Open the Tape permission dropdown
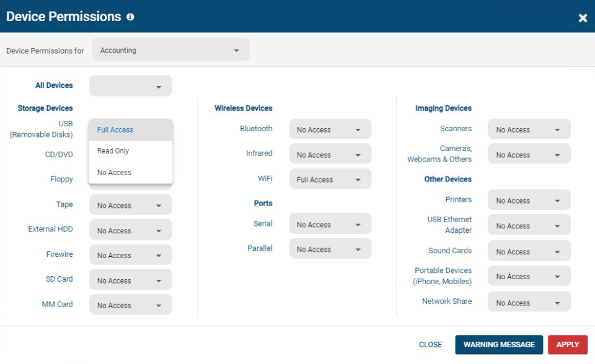Viewport: 595px width, 364px height. pyautogui.click(x=130, y=205)
